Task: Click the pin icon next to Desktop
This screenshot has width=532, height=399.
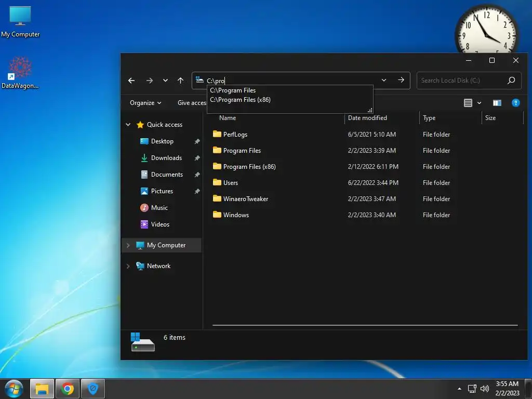Action: coord(197,141)
